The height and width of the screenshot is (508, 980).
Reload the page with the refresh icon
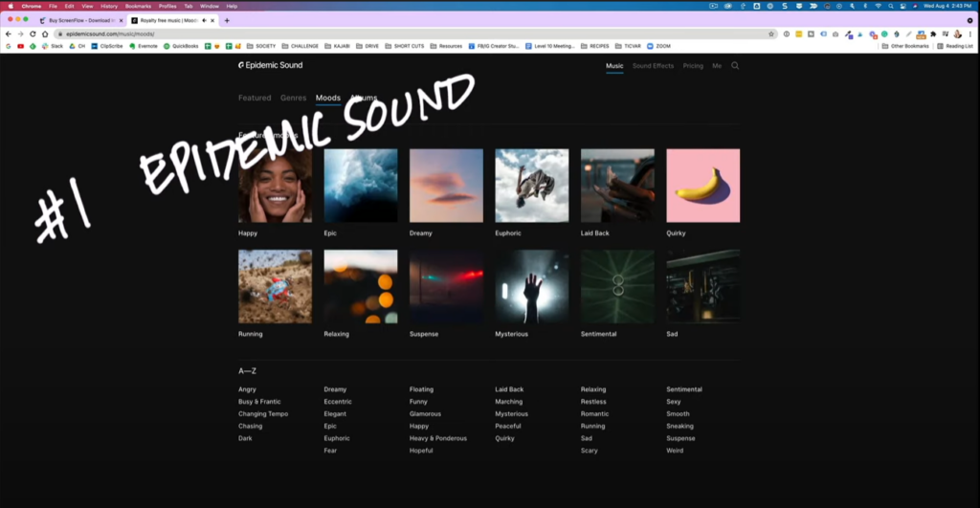point(33,33)
